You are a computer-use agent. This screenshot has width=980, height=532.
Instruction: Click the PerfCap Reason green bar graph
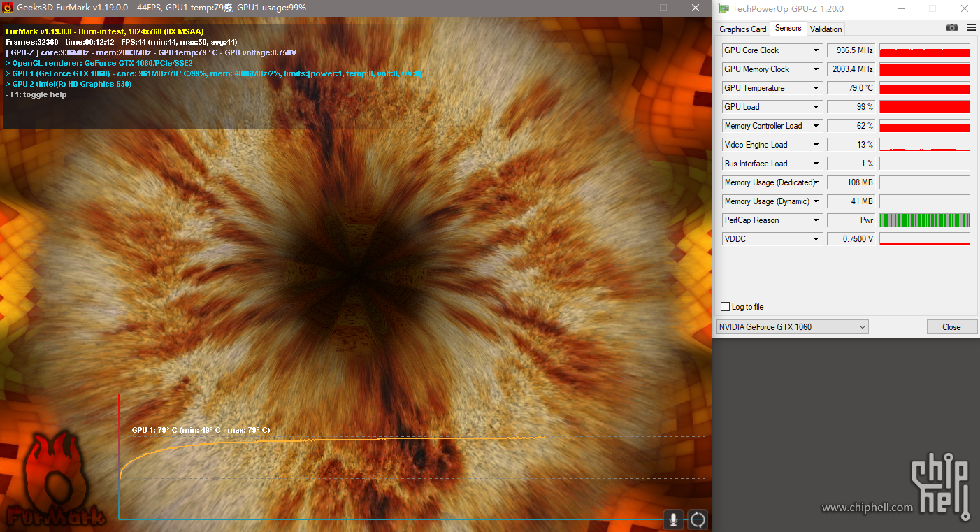pyautogui.click(x=924, y=220)
